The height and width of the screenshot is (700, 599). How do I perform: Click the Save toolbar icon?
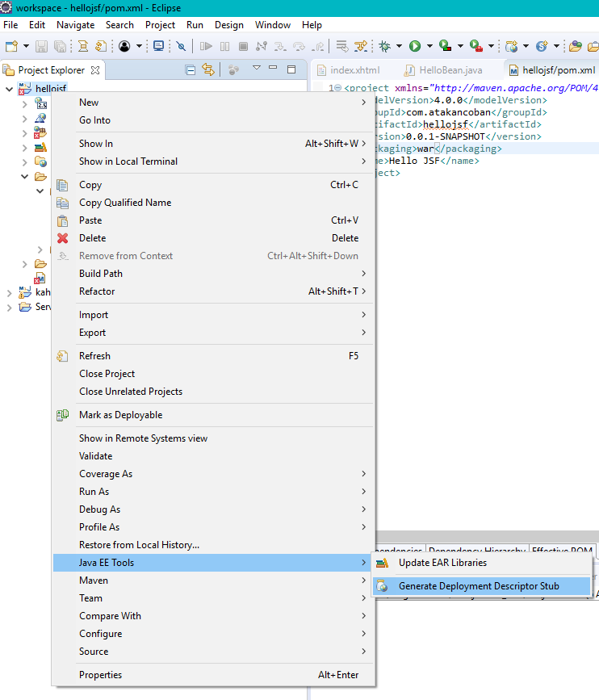pyautogui.click(x=41, y=46)
